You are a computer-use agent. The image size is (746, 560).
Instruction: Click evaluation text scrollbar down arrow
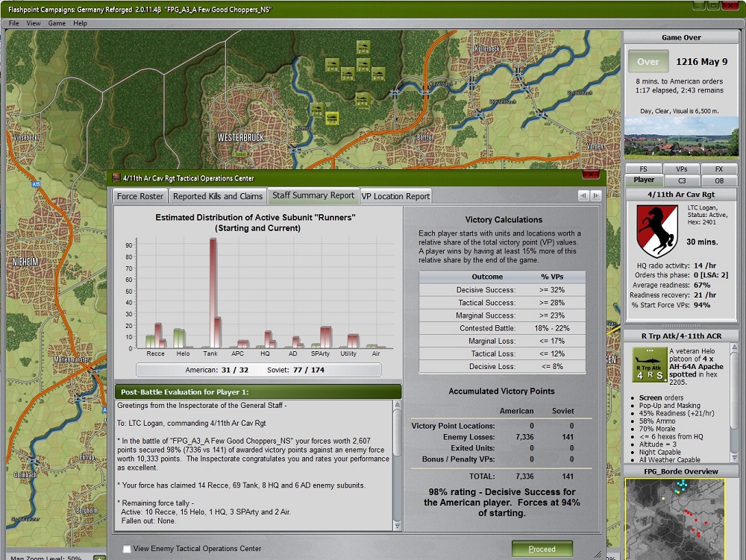pyautogui.click(x=397, y=525)
